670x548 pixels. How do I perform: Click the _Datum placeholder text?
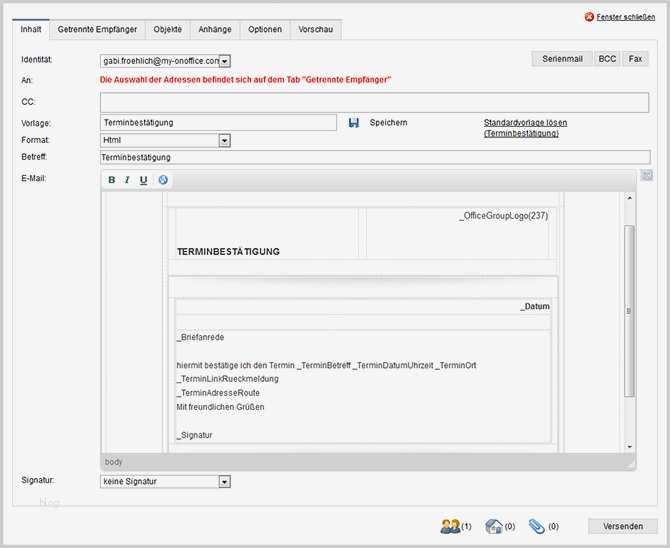coord(535,306)
